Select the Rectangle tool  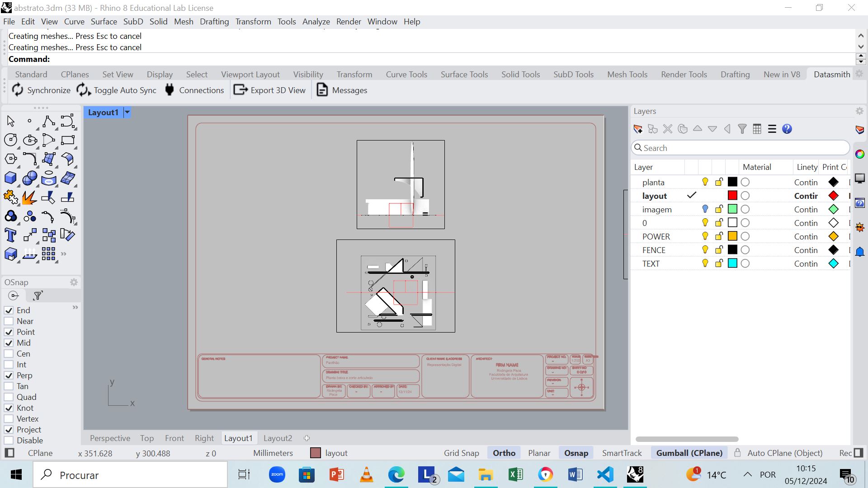(67, 140)
